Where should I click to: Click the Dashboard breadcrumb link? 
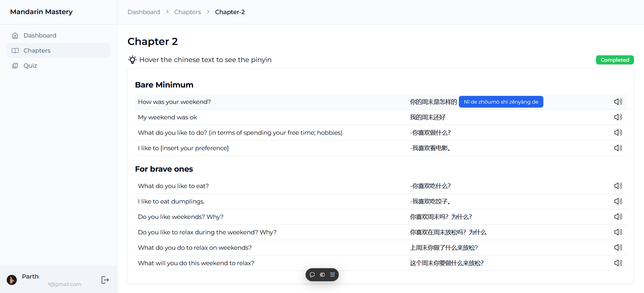click(x=144, y=12)
